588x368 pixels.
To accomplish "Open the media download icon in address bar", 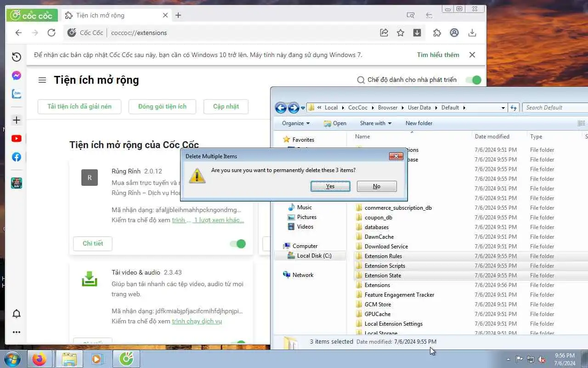I will [x=417, y=33].
